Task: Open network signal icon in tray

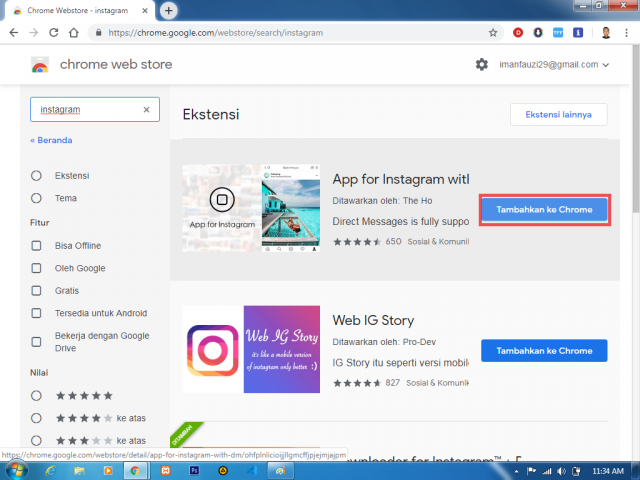Action: tap(547, 471)
